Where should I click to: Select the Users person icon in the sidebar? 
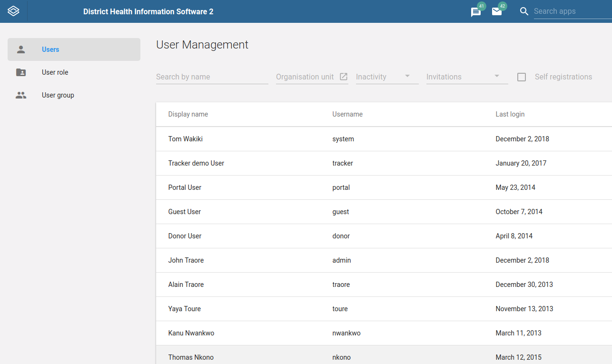coord(21,49)
